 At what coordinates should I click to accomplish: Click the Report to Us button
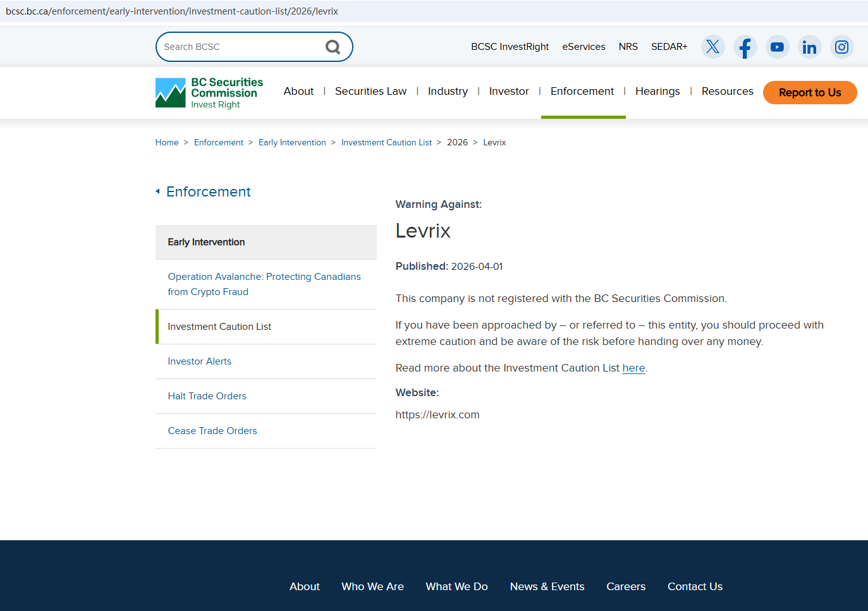click(810, 92)
